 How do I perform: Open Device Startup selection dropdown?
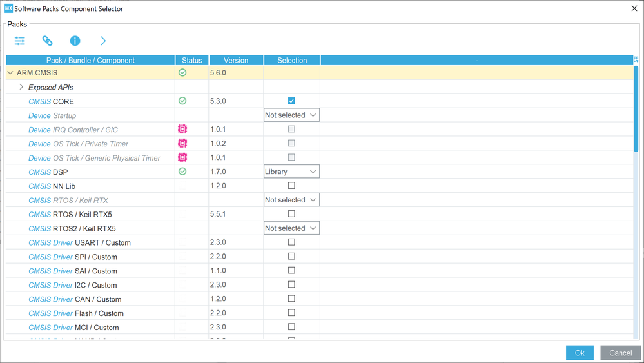(x=291, y=115)
